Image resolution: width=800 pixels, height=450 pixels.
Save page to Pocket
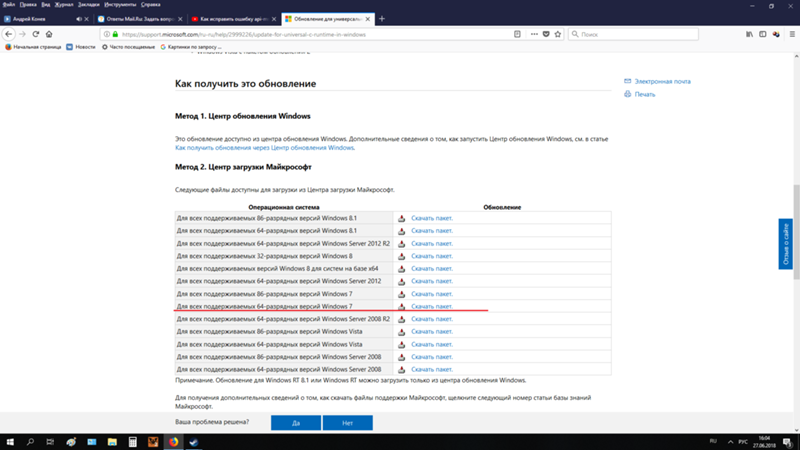tap(546, 34)
